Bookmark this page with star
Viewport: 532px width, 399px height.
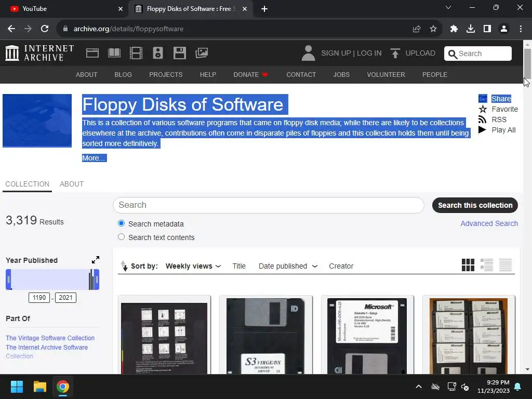click(433, 29)
